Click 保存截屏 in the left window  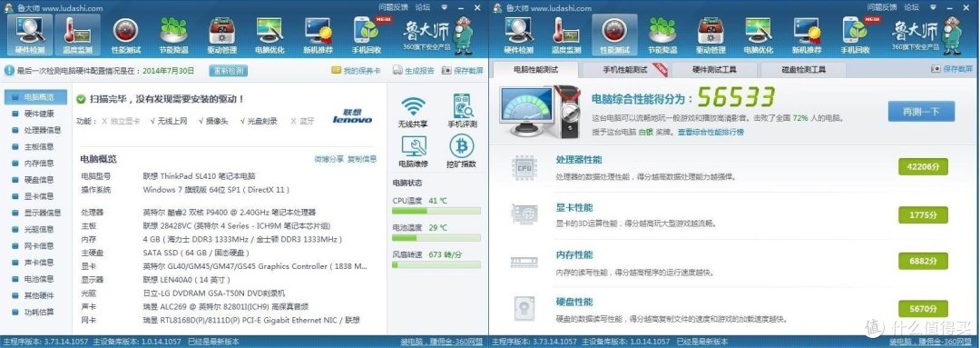click(x=463, y=71)
